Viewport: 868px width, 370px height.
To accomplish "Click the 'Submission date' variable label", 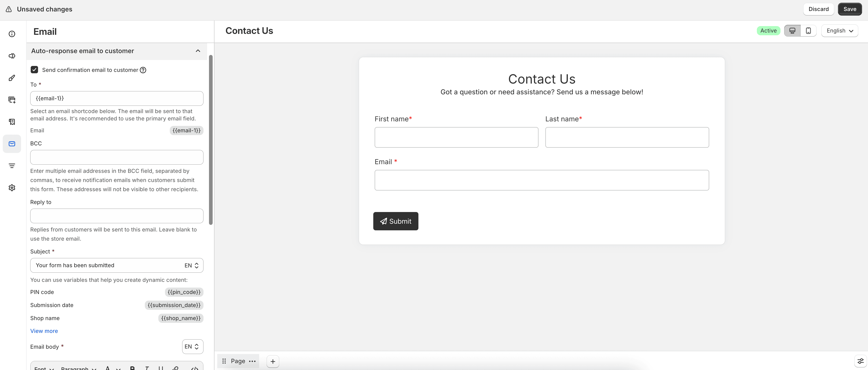I will 52,305.
